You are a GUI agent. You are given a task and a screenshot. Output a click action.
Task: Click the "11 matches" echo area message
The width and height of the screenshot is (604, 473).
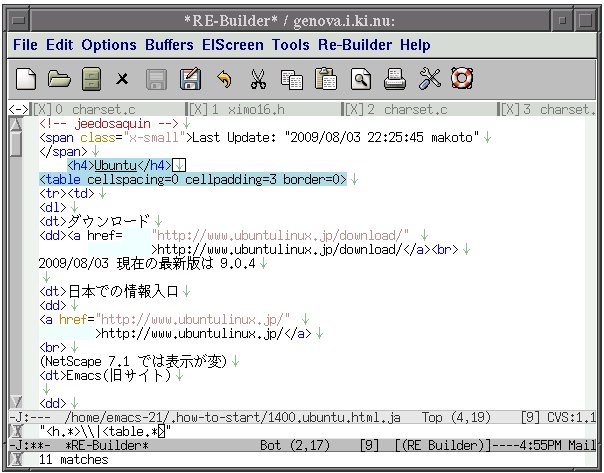click(x=74, y=460)
